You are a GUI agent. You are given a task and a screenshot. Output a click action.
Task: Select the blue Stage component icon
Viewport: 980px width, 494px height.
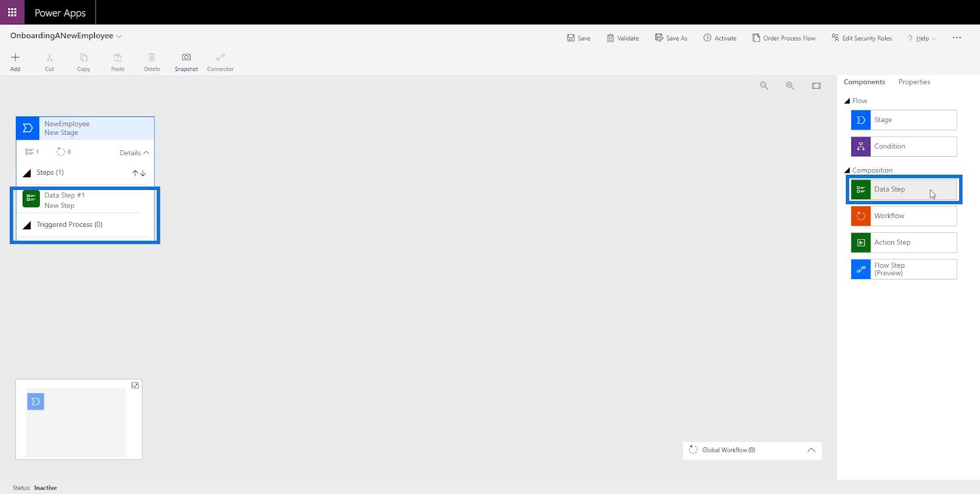coord(861,120)
